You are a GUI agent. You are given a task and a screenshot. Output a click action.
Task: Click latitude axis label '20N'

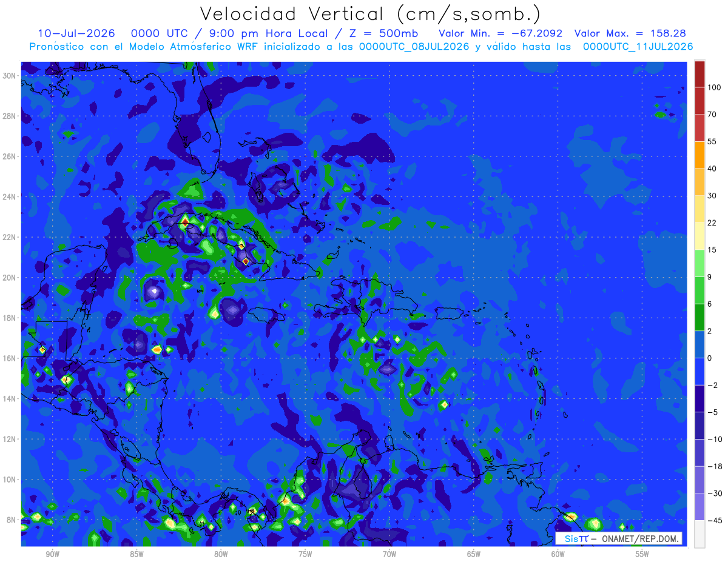9,278
